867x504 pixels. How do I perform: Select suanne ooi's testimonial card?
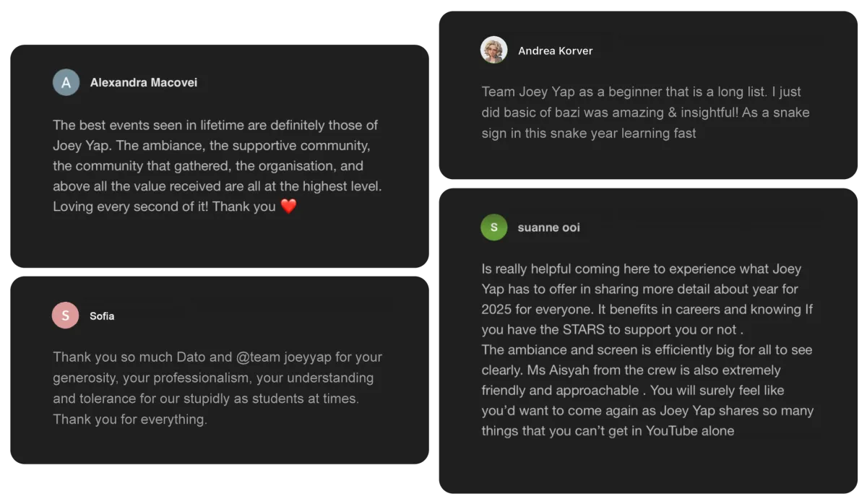coord(648,341)
